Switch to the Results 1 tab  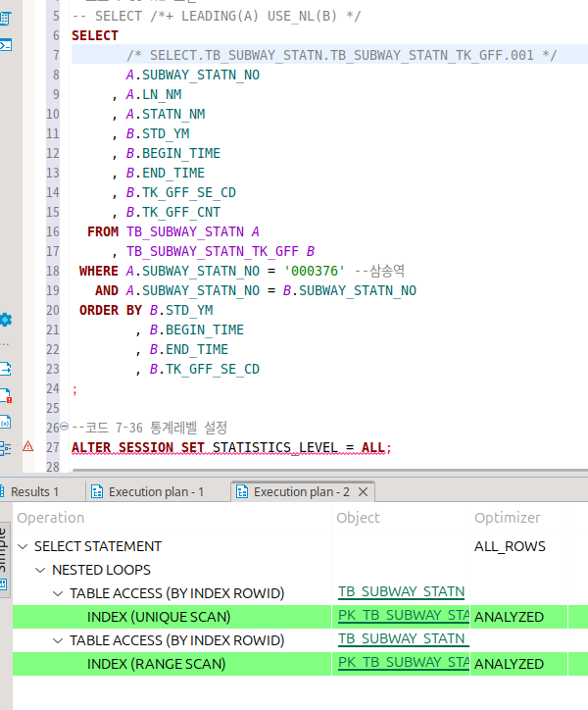pos(35,491)
